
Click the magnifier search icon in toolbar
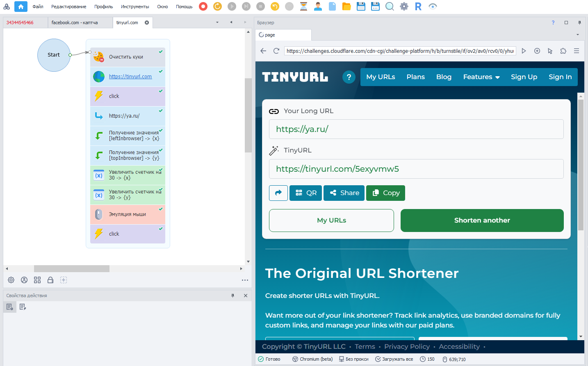pyautogui.click(x=390, y=6)
